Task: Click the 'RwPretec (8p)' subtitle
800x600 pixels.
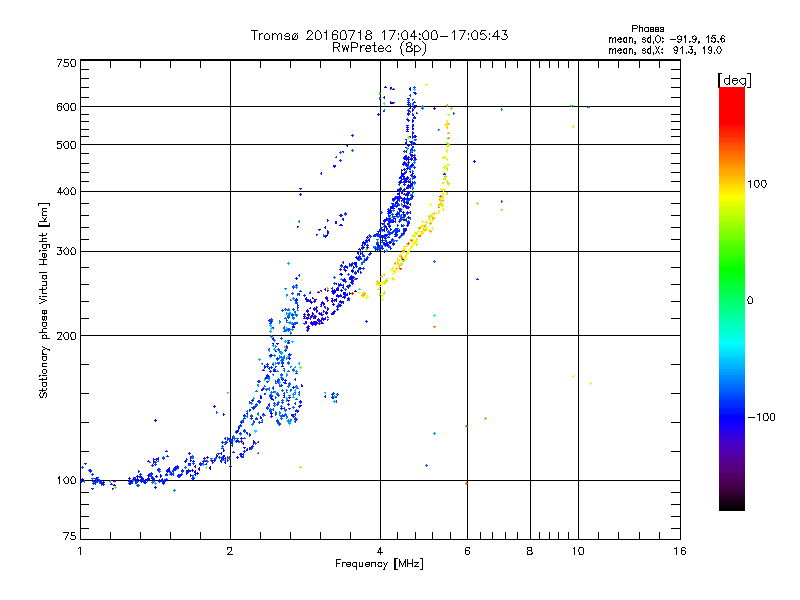Action: (379, 48)
